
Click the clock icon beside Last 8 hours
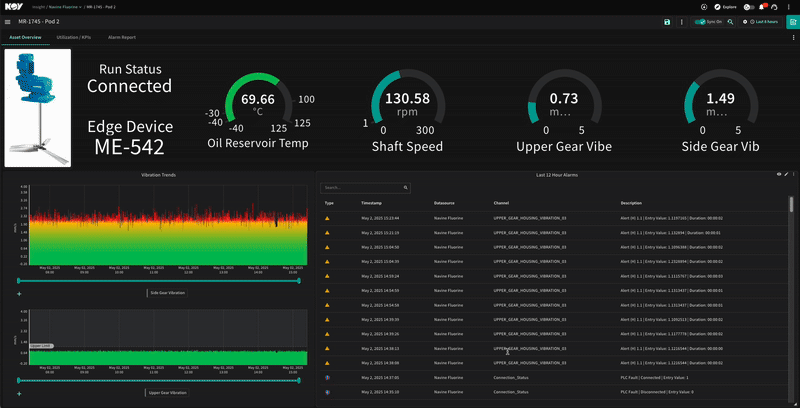[x=752, y=22]
